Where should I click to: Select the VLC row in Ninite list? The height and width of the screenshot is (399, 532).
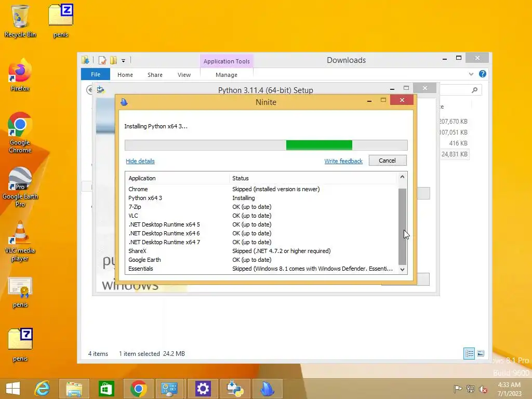click(262, 216)
